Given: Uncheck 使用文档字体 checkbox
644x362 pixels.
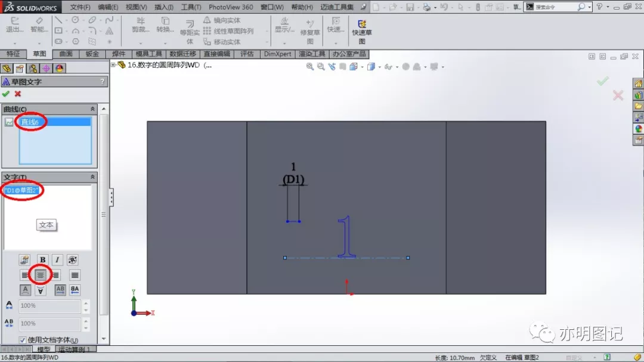Looking at the screenshot, I should tap(23, 340).
